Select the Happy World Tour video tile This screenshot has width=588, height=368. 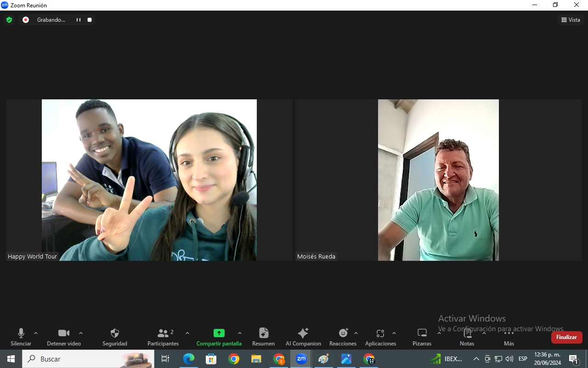click(x=149, y=180)
